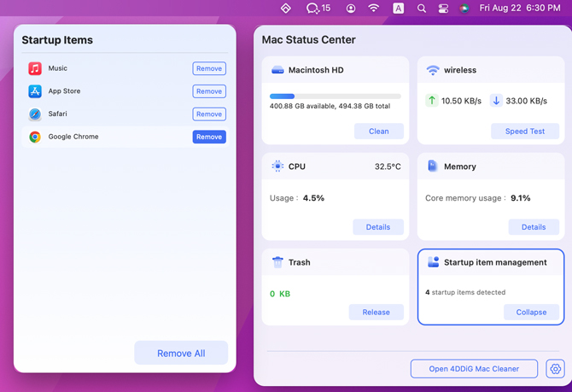Select the App Store row label
Screen dimensions: 572x392
coord(64,91)
